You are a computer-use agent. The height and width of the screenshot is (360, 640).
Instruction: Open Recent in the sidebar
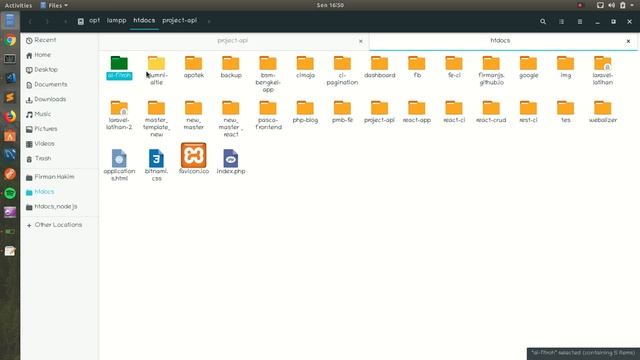(x=59, y=40)
